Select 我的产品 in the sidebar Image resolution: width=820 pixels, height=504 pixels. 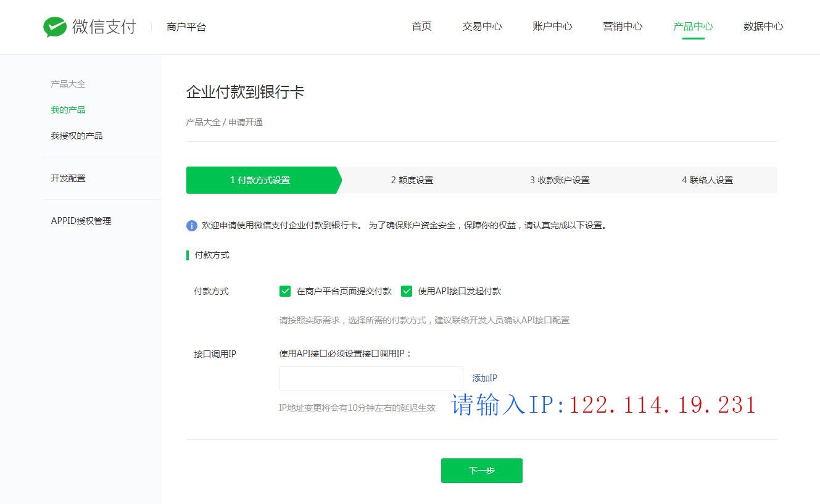[68, 110]
